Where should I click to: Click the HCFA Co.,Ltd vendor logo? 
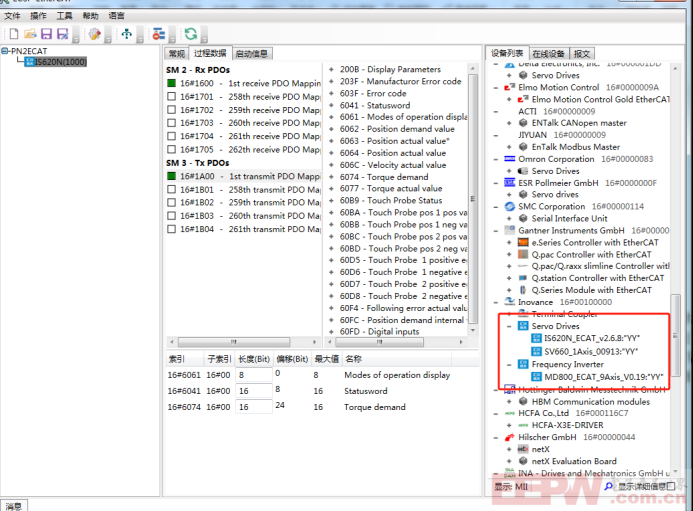point(510,413)
